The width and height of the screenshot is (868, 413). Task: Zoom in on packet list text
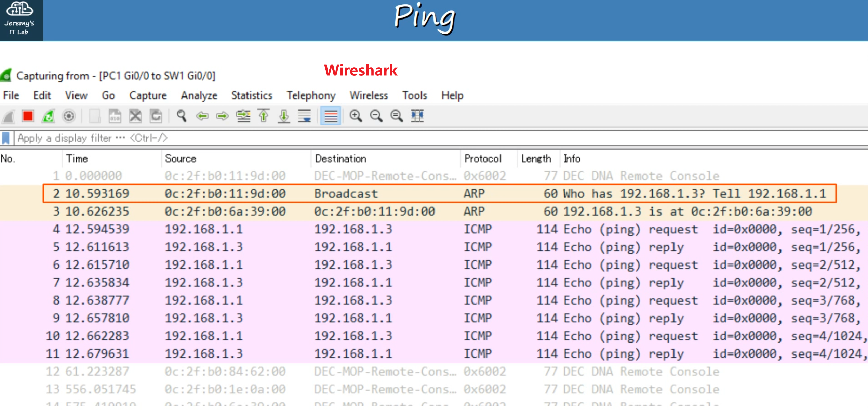356,116
